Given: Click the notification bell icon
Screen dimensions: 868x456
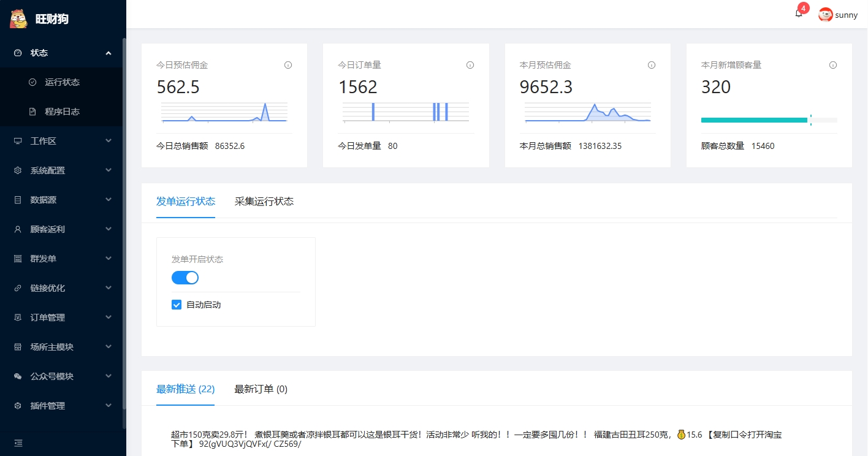Looking at the screenshot, I should pyautogui.click(x=799, y=14).
